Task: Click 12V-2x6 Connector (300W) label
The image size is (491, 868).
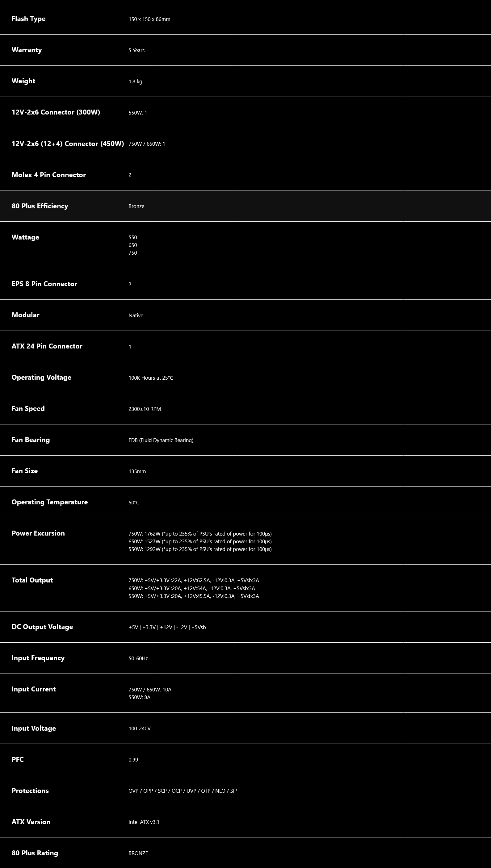Action: [56, 112]
